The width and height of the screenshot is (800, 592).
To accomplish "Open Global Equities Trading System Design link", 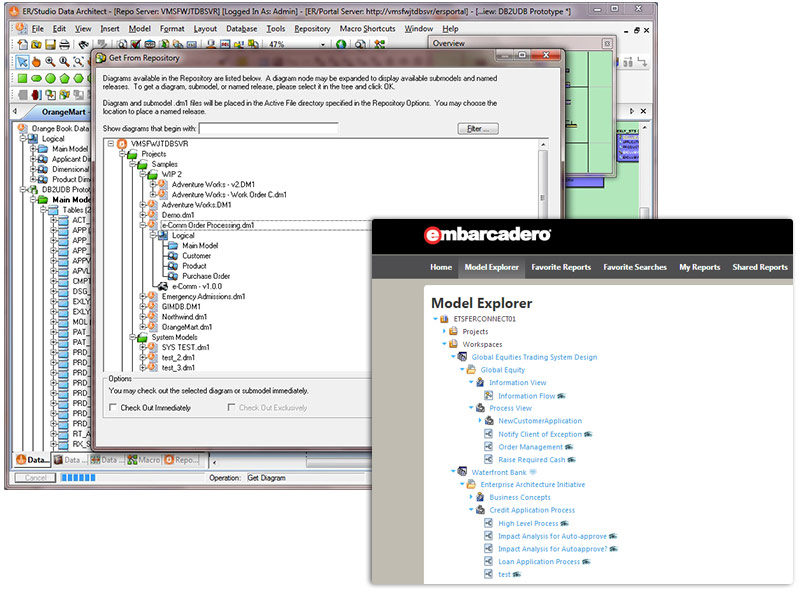I will coord(534,357).
